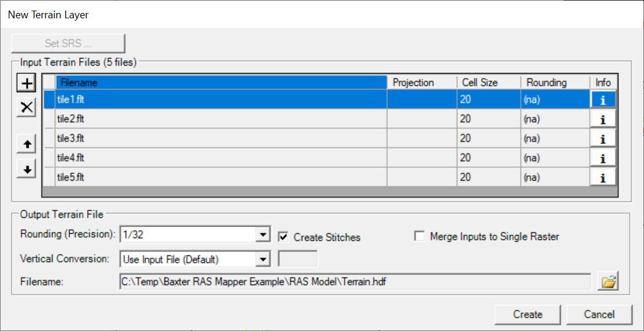The image size is (644, 331).
Task: View info button for tile3.flt
Action: 603,139
